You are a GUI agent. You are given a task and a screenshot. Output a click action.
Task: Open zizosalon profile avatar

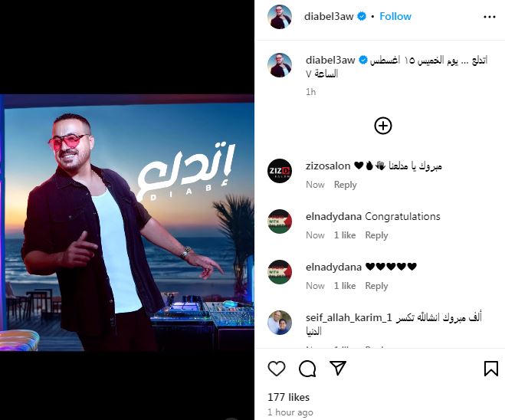[280, 171]
